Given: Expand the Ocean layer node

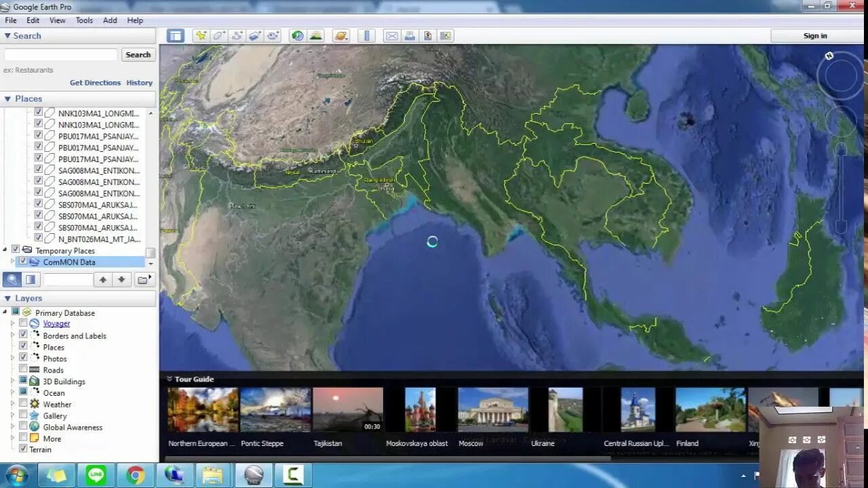Looking at the screenshot, I should pos(12,392).
